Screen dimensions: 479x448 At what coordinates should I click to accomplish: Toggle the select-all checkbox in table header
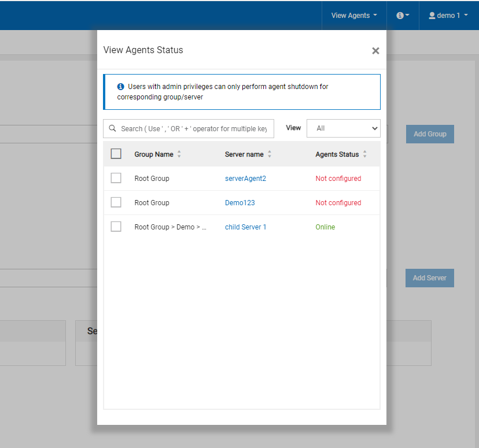tap(116, 154)
